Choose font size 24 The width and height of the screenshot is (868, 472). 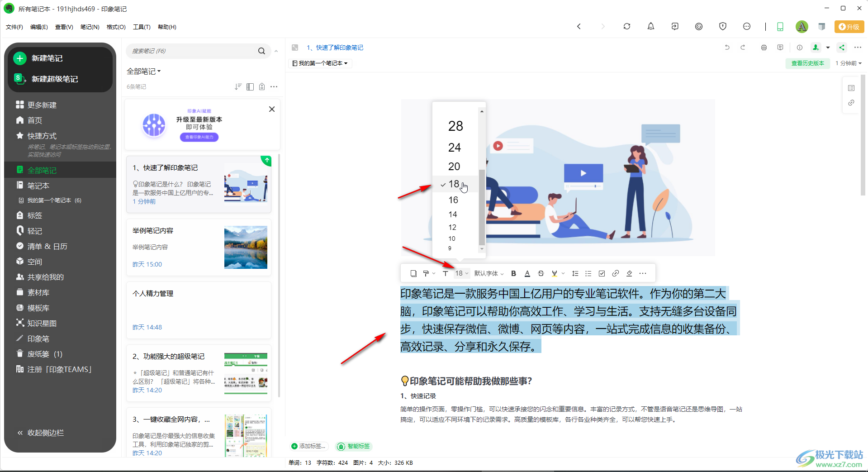click(455, 148)
